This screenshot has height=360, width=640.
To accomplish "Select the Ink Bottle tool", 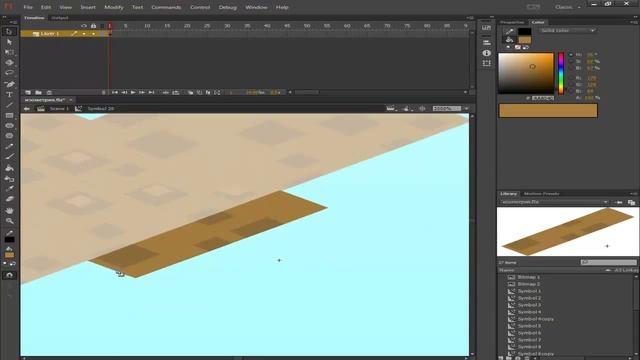I will [x=9, y=178].
